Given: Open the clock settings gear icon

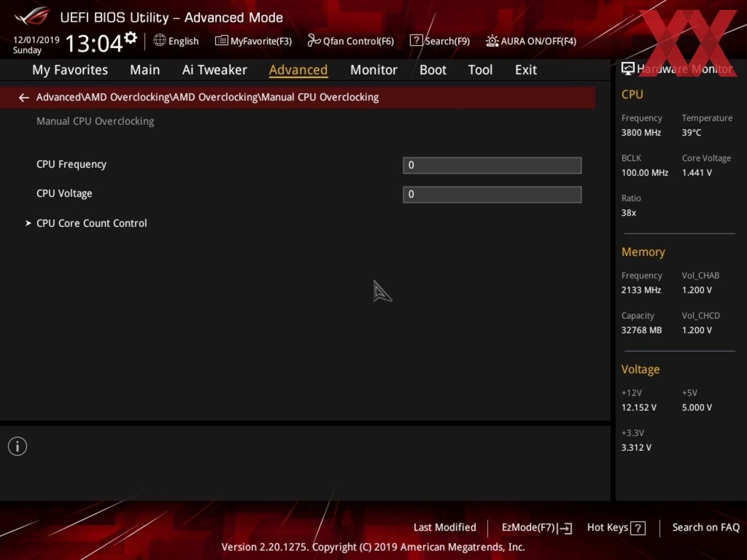Looking at the screenshot, I should [130, 38].
